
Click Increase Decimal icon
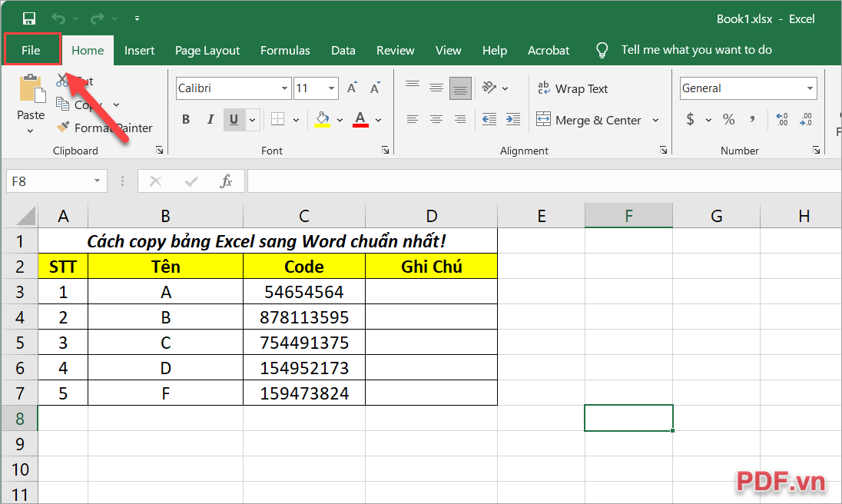point(782,119)
